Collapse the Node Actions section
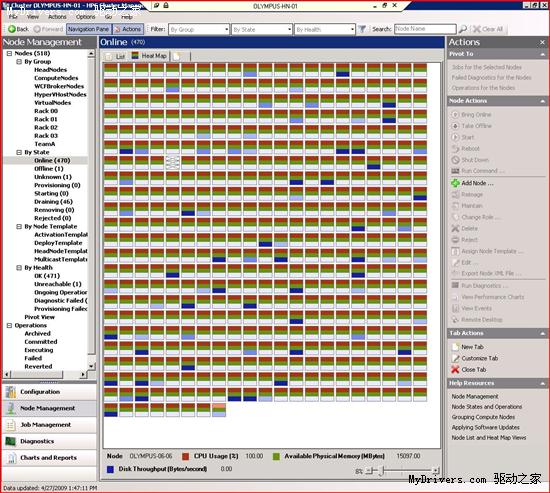 pyautogui.click(x=543, y=101)
